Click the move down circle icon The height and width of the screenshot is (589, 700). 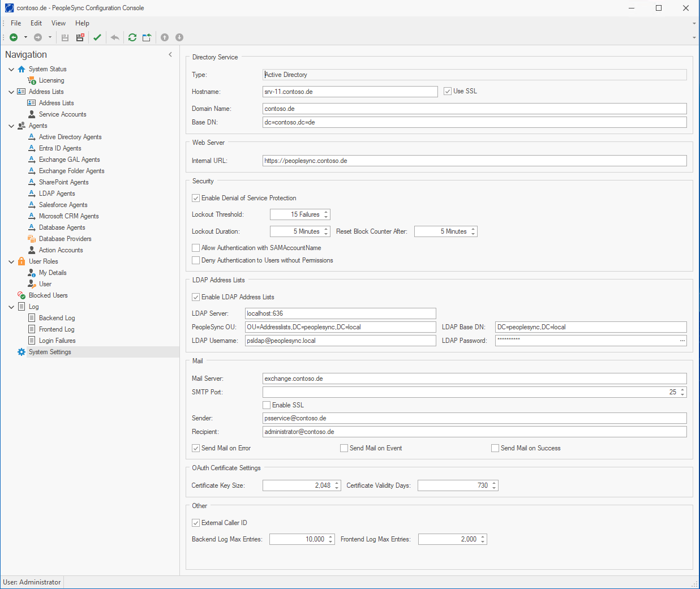[179, 37]
